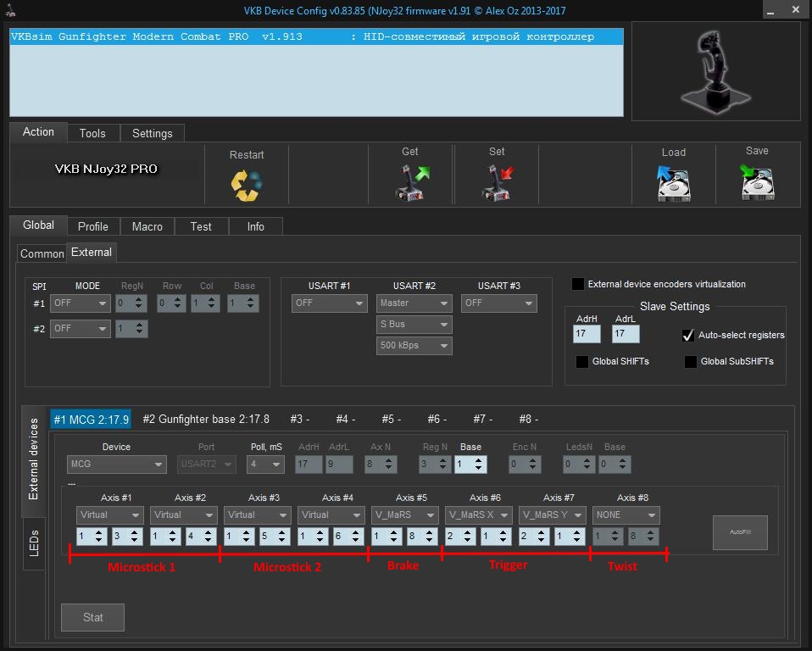Click the AdrH input field in Slave Settings
Image resolution: width=812 pixels, height=651 pixels.
click(586, 334)
